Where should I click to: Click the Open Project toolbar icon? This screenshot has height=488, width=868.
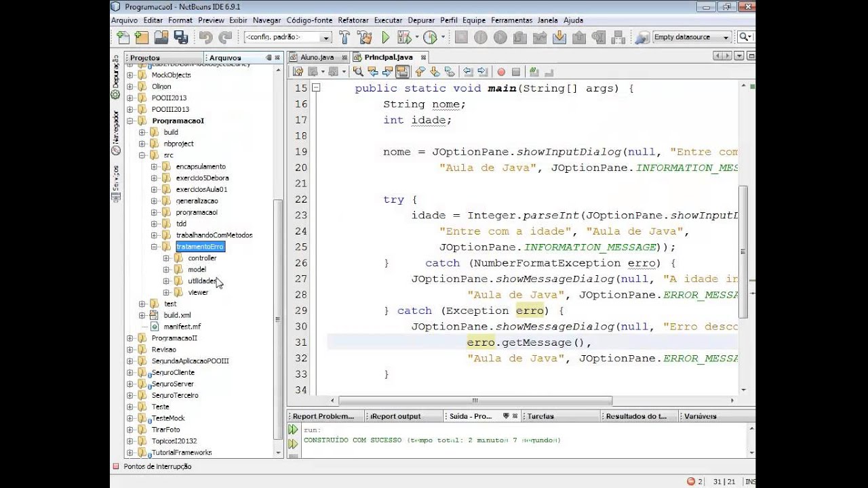pos(161,37)
